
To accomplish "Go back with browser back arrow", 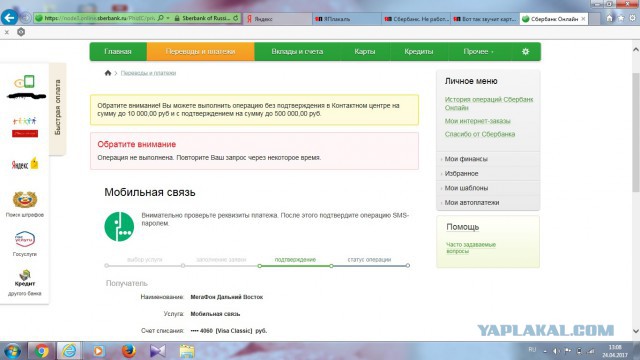I will pyautogui.click(x=9, y=18).
